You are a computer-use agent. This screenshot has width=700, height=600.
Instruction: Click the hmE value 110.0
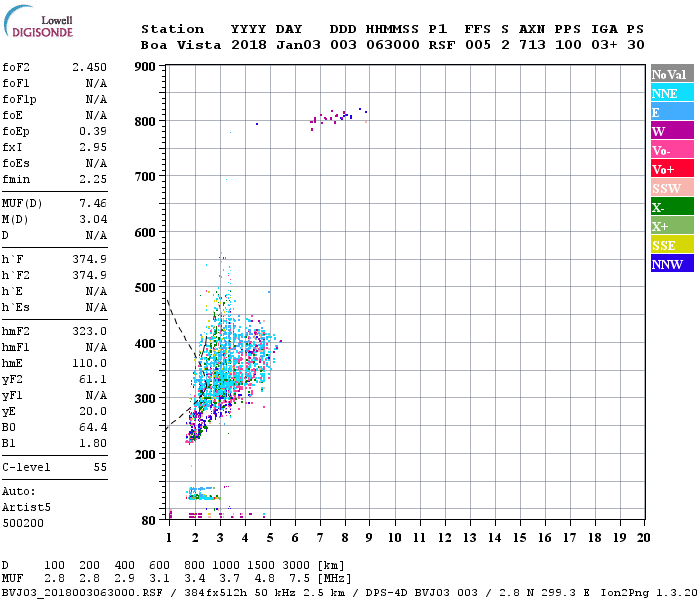tap(89, 363)
